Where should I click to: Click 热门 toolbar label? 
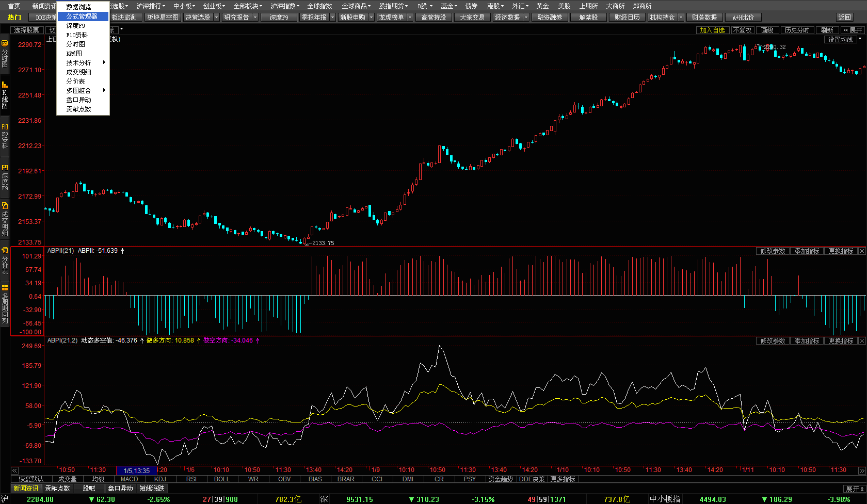click(14, 18)
